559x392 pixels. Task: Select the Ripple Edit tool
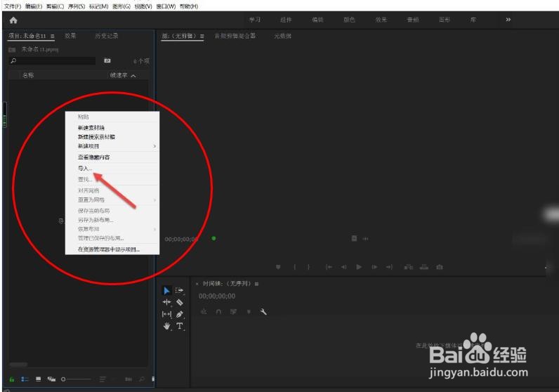(166, 302)
